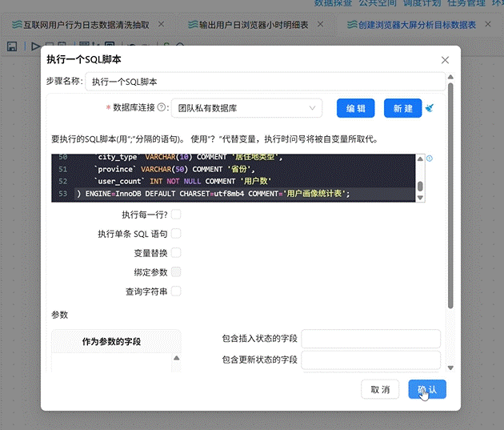Click up arrow in 作为参数的字段 table
The width and height of the screenshot is (504, 430).
point(177,358)
